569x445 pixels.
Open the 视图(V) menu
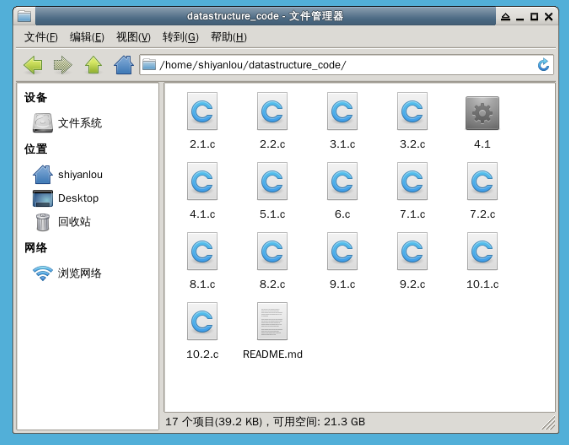point(133,37)
